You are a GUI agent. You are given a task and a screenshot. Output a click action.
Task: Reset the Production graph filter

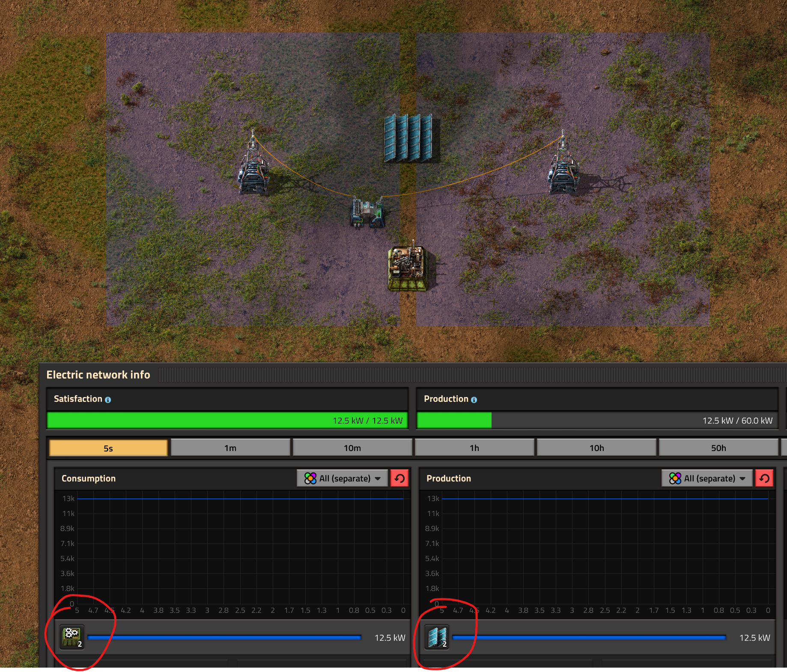click(765, 478)
